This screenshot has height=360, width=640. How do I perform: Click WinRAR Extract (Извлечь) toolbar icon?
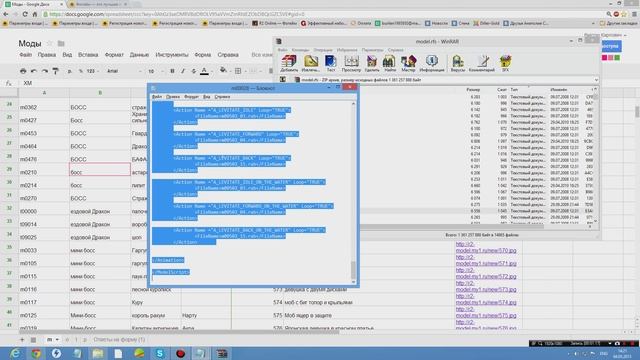tap(311, 63)
